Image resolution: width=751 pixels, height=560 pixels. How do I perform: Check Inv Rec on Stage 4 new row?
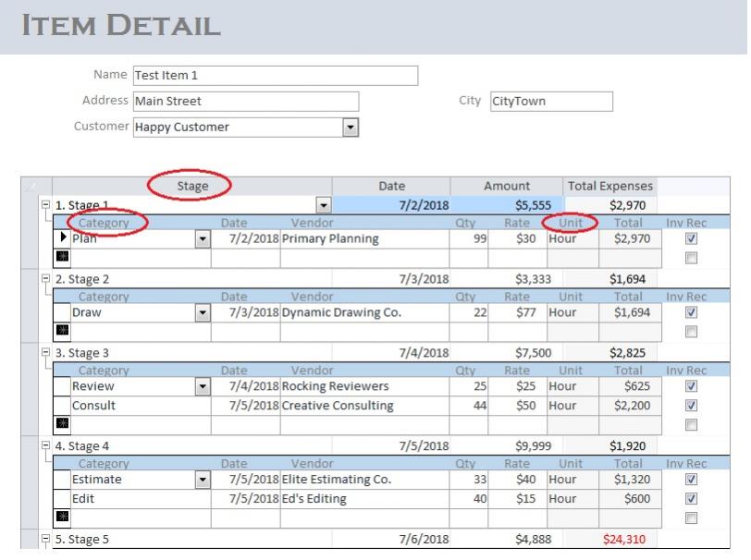(691, 517)
